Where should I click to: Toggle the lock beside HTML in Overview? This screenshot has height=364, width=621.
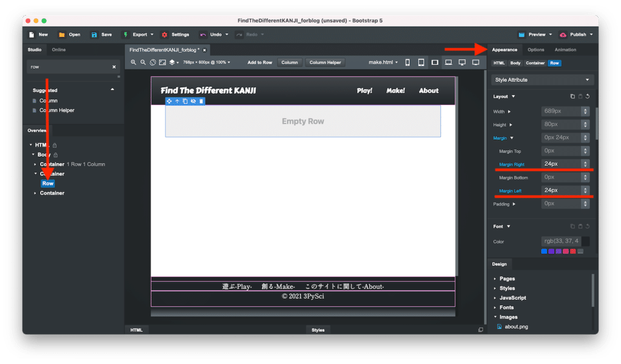(55, 145)
